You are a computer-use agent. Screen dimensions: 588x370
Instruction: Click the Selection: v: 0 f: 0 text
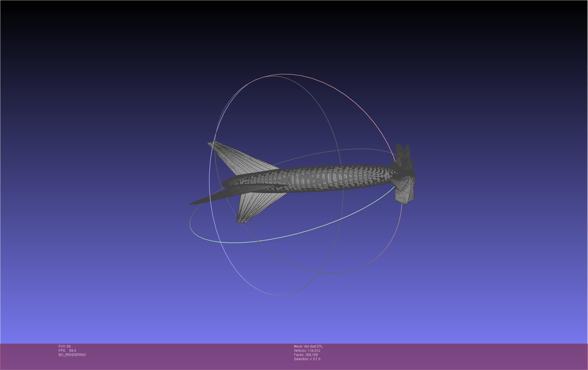tap(307, 359)
